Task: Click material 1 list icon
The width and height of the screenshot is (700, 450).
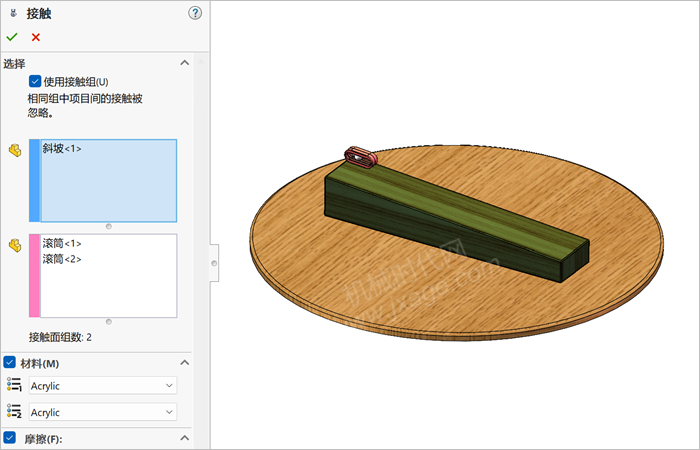Action: tap(14, 385)
